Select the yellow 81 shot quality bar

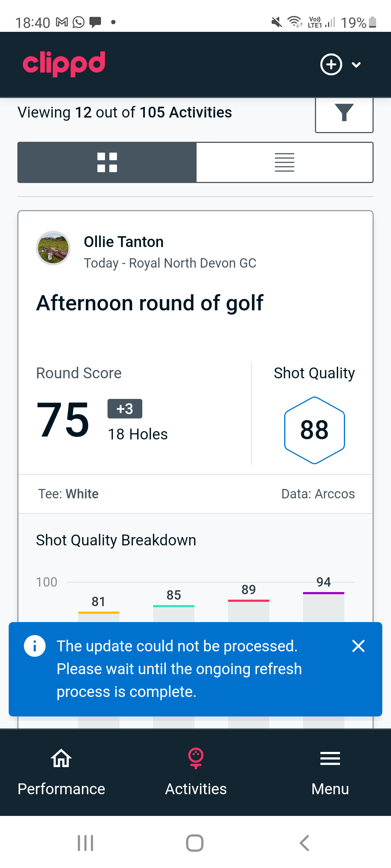[99, 616]
